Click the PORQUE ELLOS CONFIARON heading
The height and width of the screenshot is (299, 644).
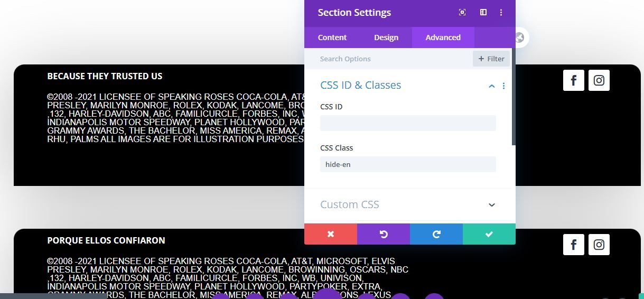point(106,240)
